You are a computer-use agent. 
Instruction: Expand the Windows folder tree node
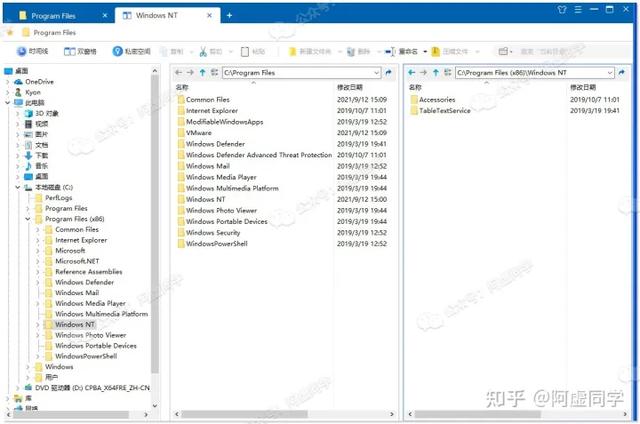tap(28, 367)
